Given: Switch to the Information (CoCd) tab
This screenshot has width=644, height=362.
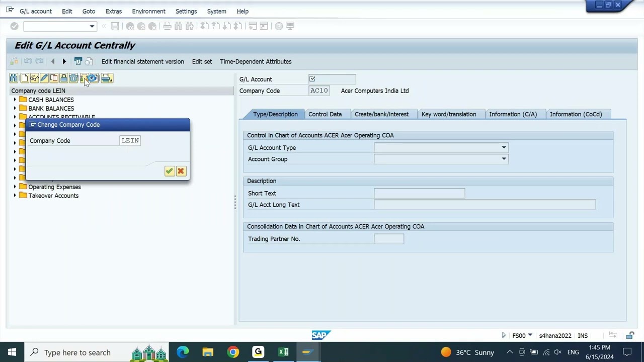Looking at the screenshot, I should (576, 114).
